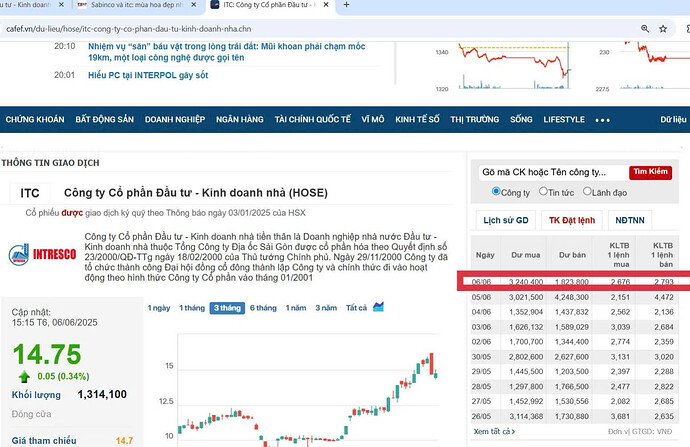The image size is (690, 447).
Task: Click the index mini chart showing 1340
Action: pos(504,66)
